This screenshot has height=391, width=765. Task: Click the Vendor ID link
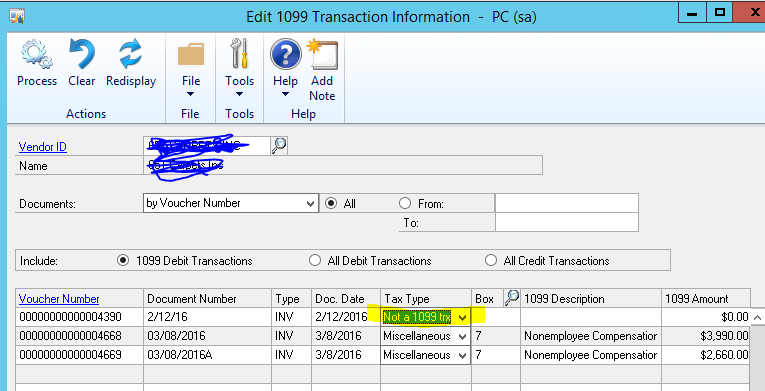[42, 147]
